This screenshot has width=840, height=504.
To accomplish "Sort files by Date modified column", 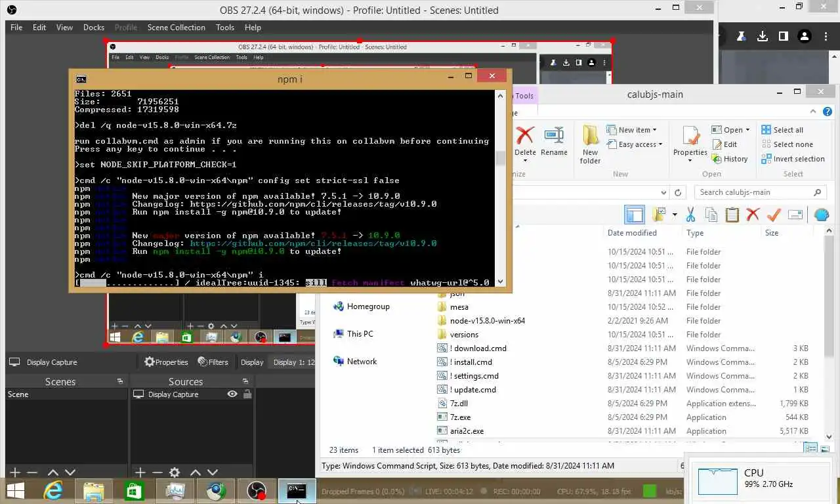I will [x=632, y=233].
